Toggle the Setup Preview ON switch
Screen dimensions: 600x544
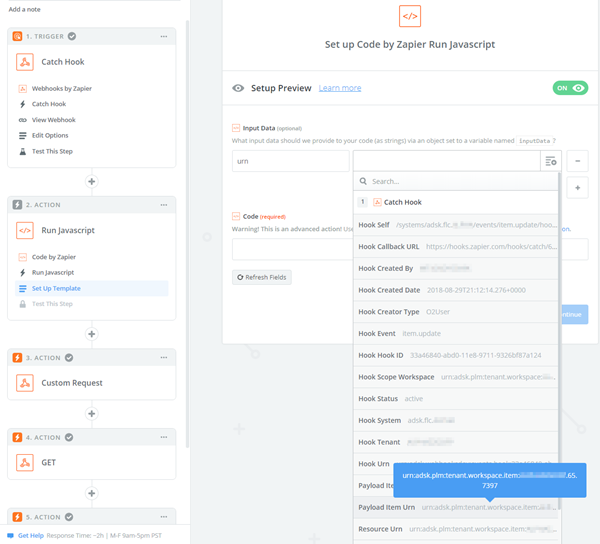click(570, 88)
